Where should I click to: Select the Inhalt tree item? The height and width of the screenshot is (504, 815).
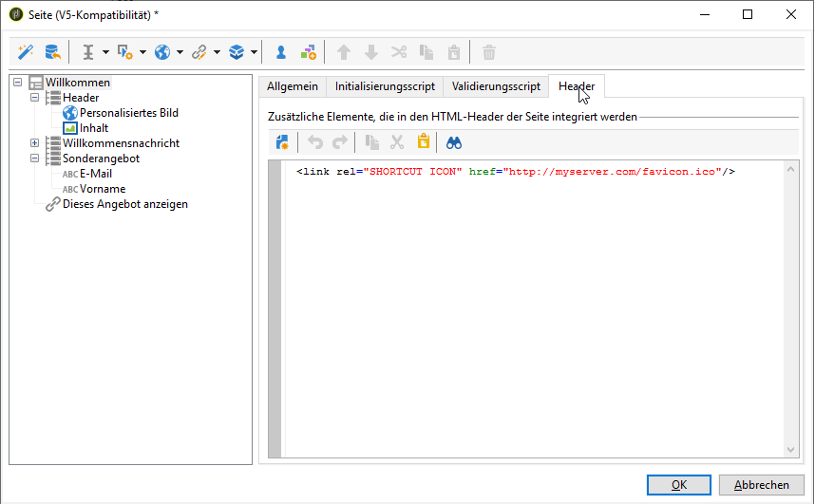coord(94,128)
